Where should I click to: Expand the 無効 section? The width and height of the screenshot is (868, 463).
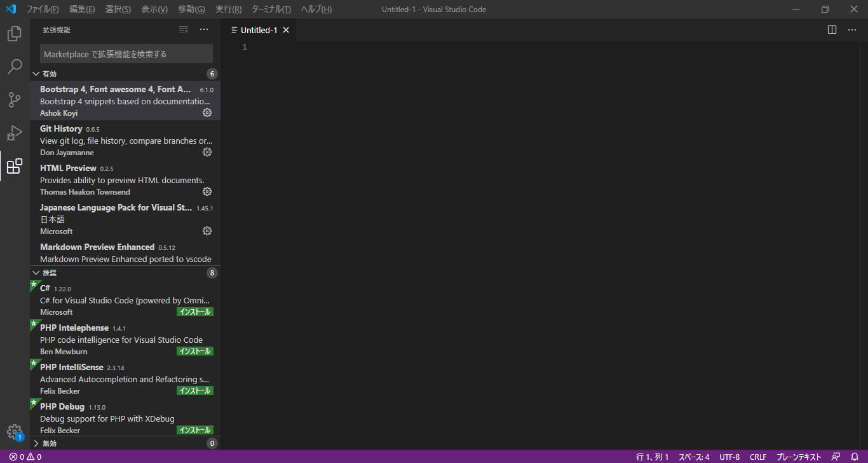click(125, 443)
